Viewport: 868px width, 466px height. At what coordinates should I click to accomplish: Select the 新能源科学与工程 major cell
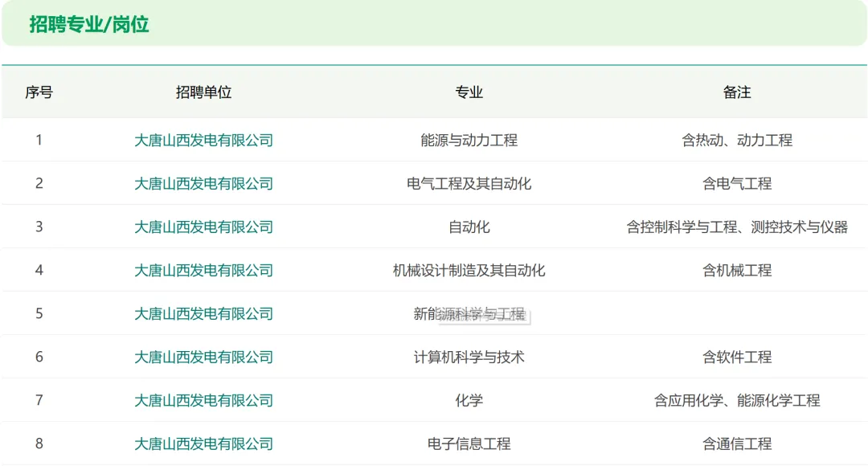pyautogui.click(x=469, y=314)
